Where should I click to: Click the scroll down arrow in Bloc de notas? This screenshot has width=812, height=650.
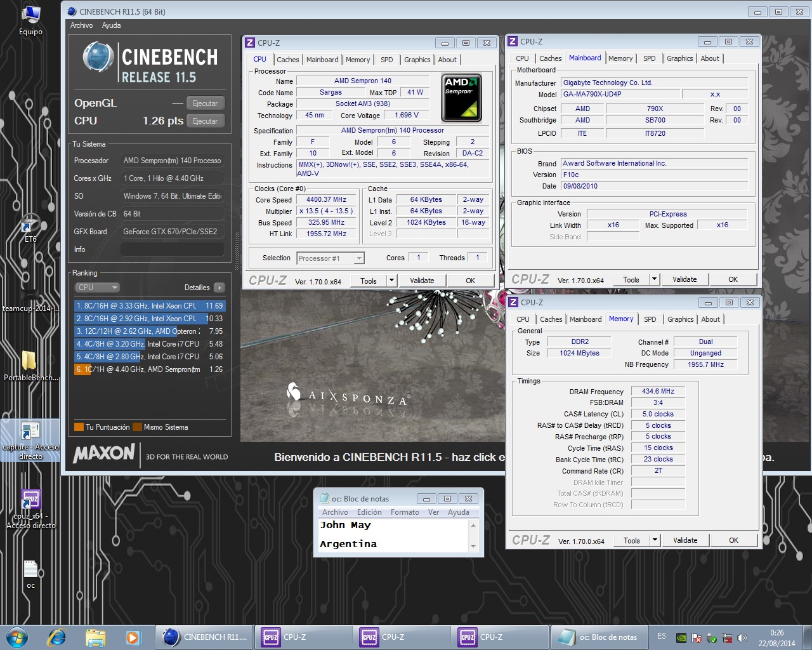[x=473, y=547]
